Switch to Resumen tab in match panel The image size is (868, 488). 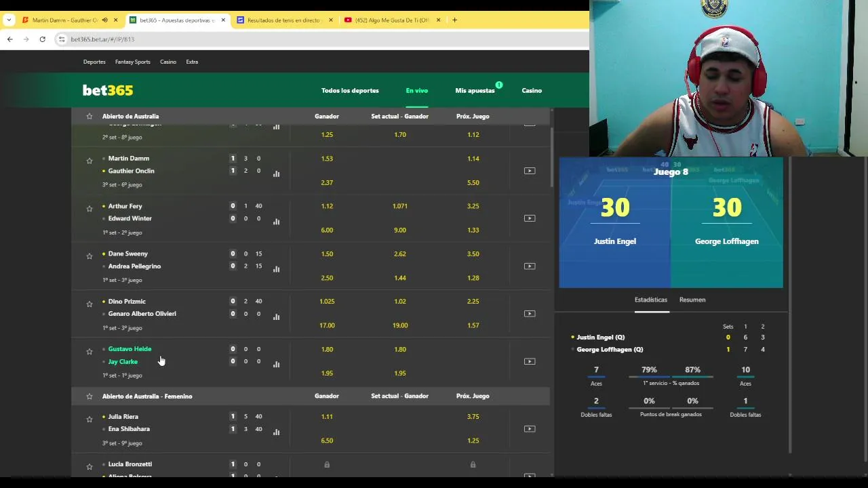point(692,300)
